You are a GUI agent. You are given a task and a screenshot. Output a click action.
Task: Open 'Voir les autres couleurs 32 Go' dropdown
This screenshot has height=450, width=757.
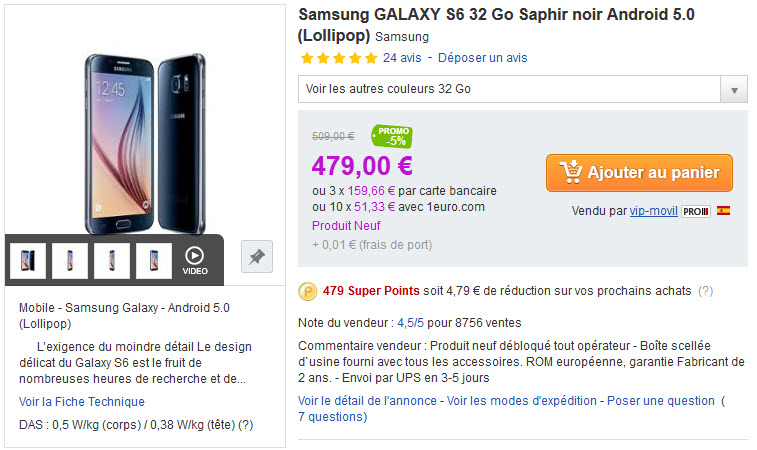[x=522, y=89]
